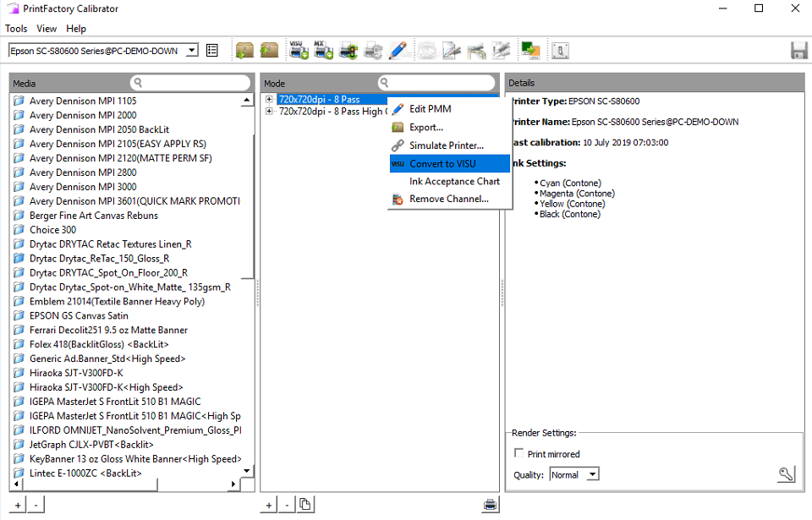This screenshot has height=520, width=812.
Task: Click the page with brush toolbar icon
Action: 452,50
